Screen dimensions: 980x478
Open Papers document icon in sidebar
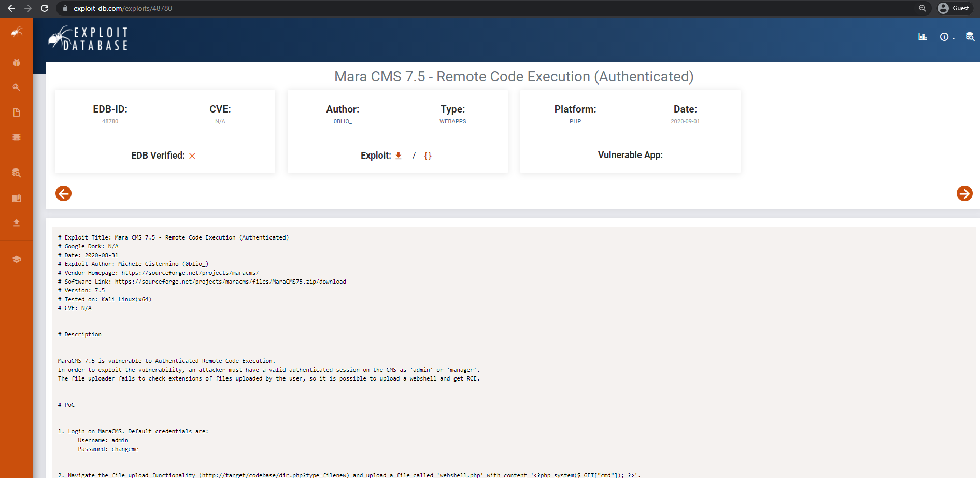click(17, 113)
